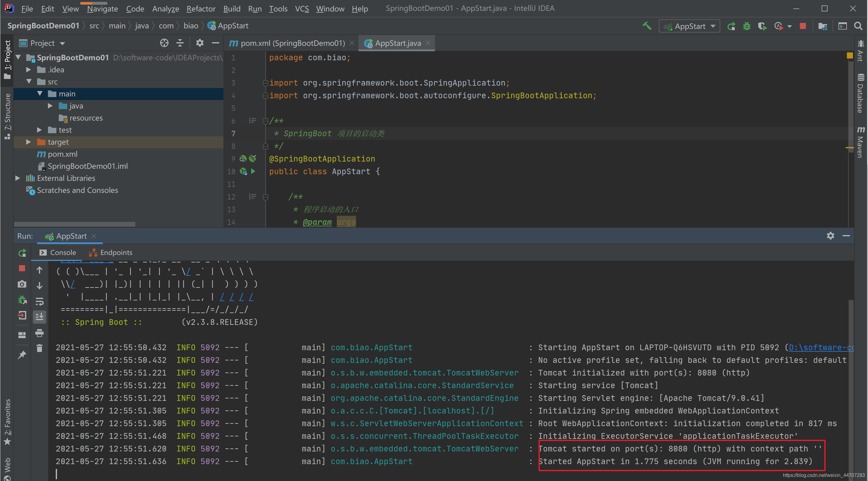This screenshot has width=868, height=481.
Task: Open Project Structure icon
Action: click(822, 26)
